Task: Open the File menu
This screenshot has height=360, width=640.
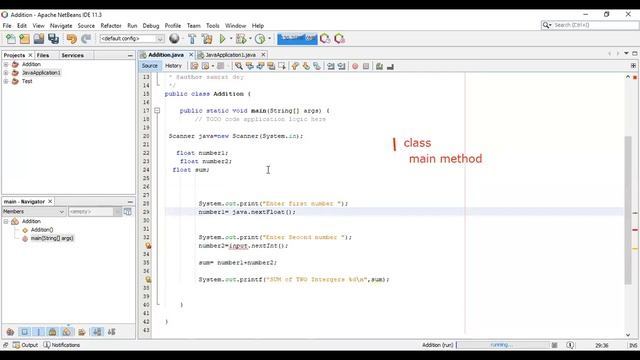Action: click(x=7, y=25)
